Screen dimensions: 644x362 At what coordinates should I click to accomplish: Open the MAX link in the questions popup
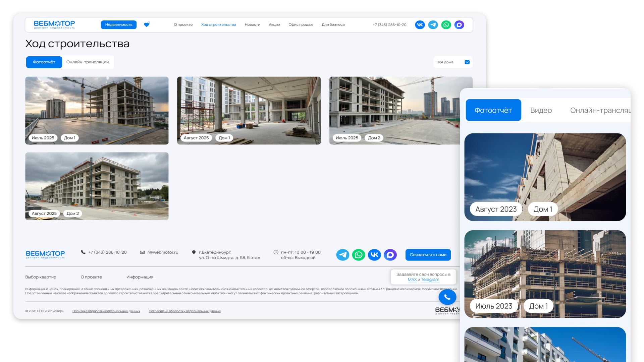point(412,280)
